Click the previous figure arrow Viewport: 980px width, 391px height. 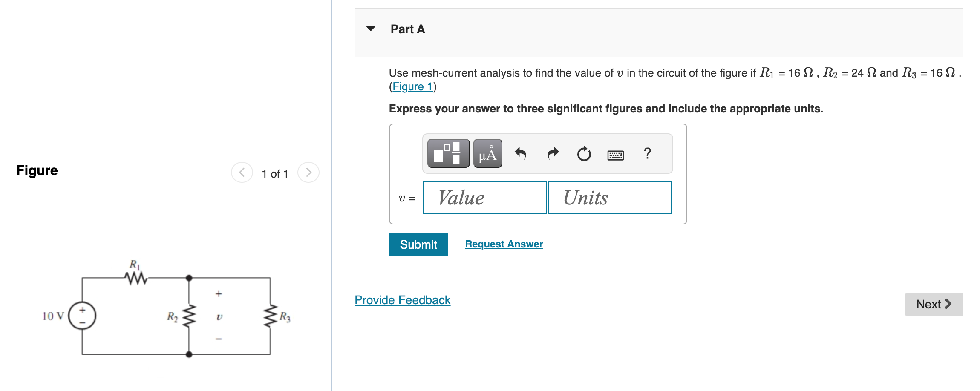click(x=241, y=172)
